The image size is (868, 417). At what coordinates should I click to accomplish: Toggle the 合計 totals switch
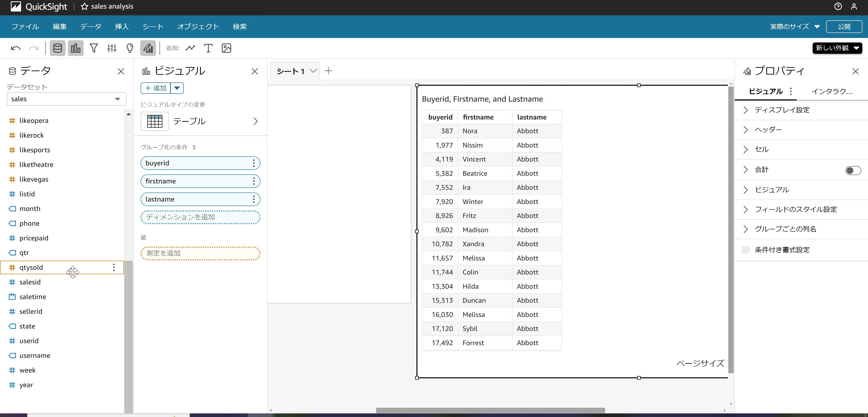point(853,171)
